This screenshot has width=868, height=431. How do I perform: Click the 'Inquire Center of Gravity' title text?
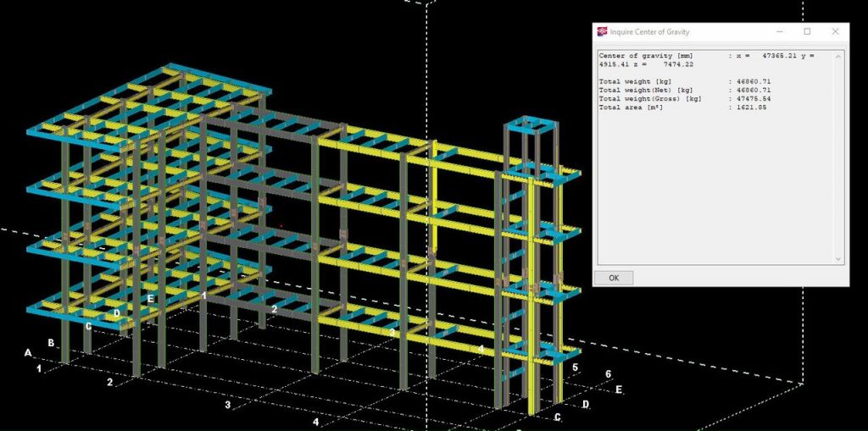650,32
